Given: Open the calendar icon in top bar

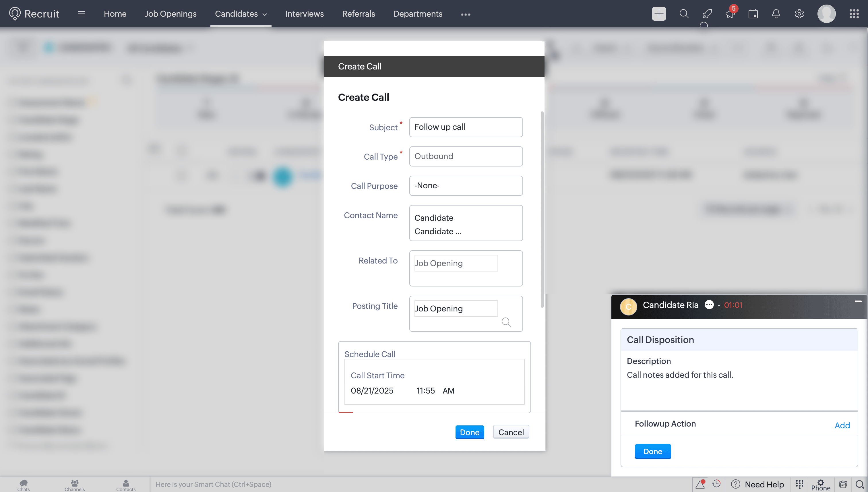Looking at the screenshot, I should 753,14.
